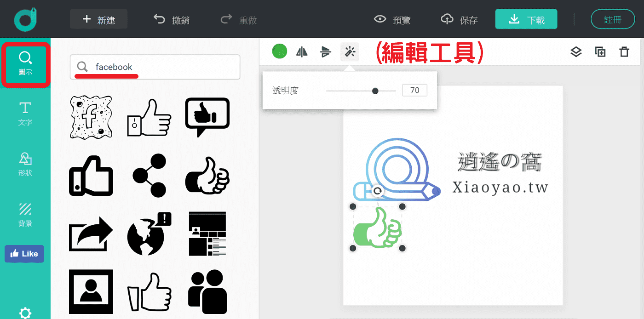Click the app logo in top-left corner
Screen dimensions: 644x319
(25, 19)
